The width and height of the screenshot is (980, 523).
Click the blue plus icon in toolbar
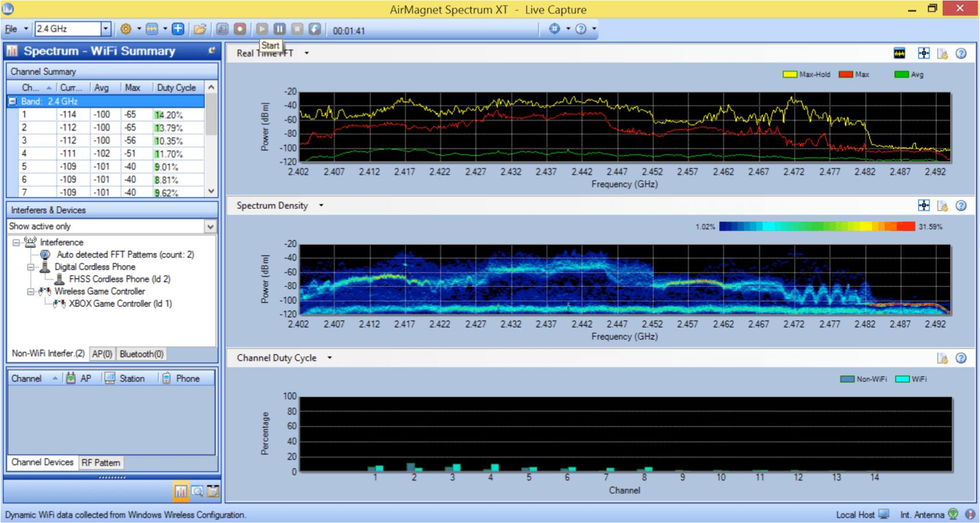coord(178,29)
